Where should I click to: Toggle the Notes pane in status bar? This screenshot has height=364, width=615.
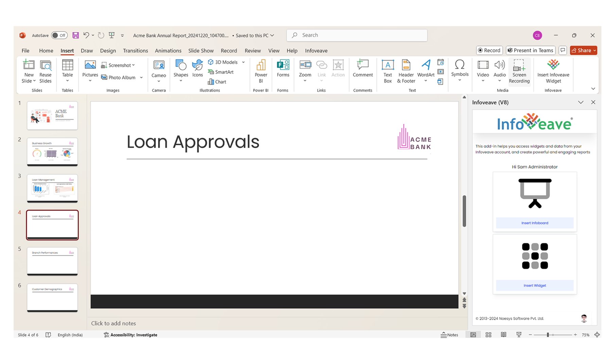tap(449, 335)
